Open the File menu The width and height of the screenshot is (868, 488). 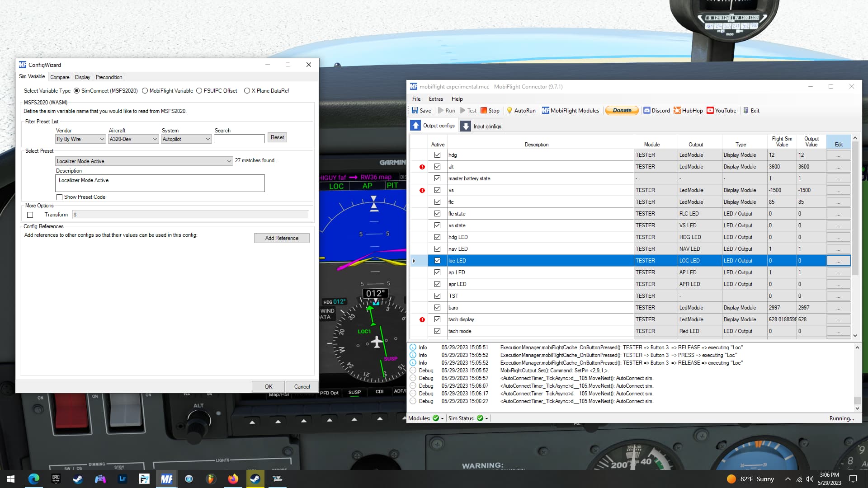pos(416,99)
